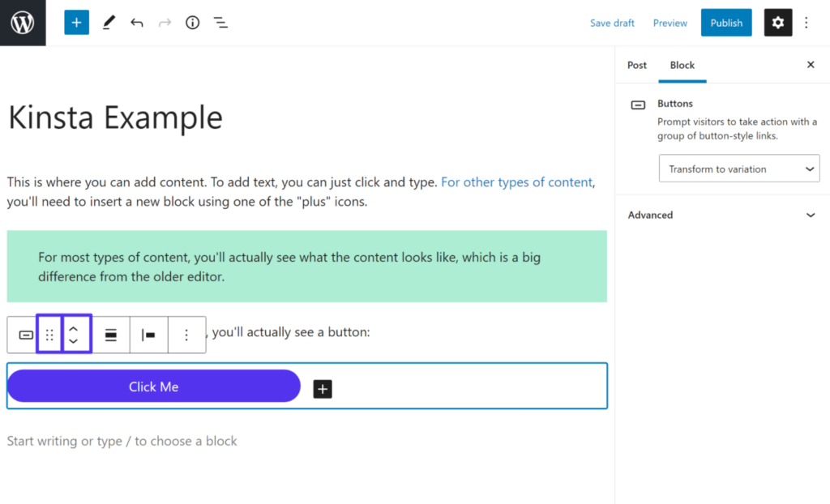Open the list view outline icon
This screenshot has height=504, width=830.
tap(220, 22)
